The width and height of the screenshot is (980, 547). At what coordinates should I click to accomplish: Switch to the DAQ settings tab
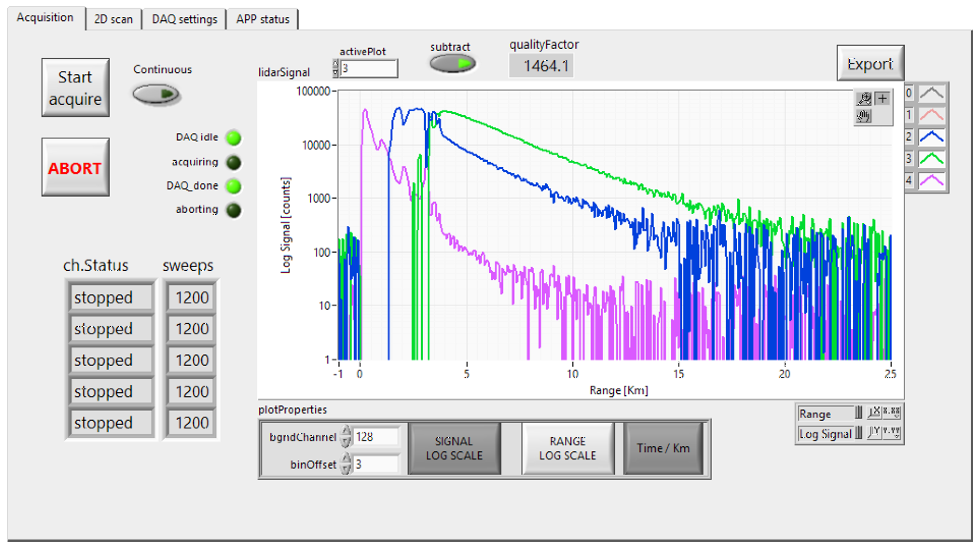[185, 19]
